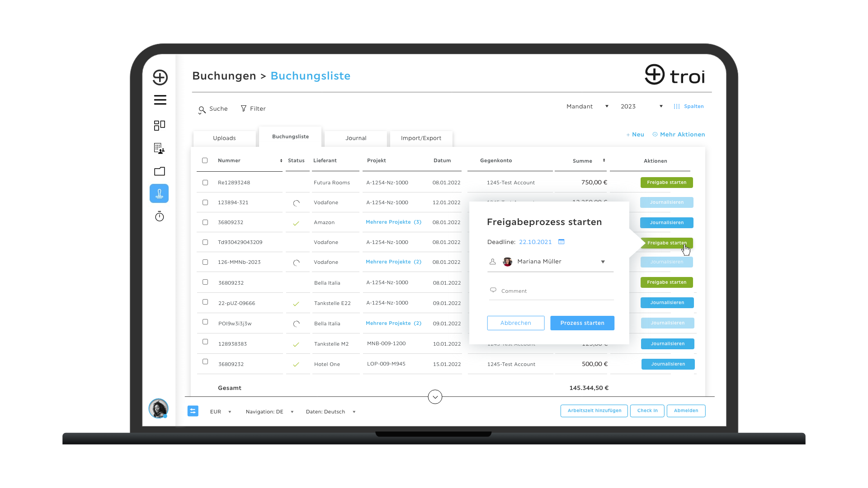Click the calendar icon next to deadline
This screenshot has height=488, width=868.
point(561,241)
